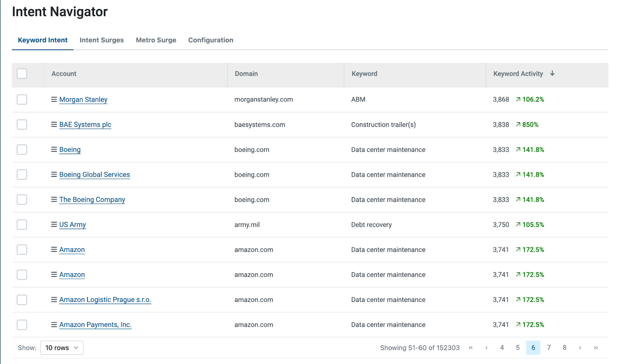Go to next page with right arrow
619x364 pixels.
click(580, 348)
